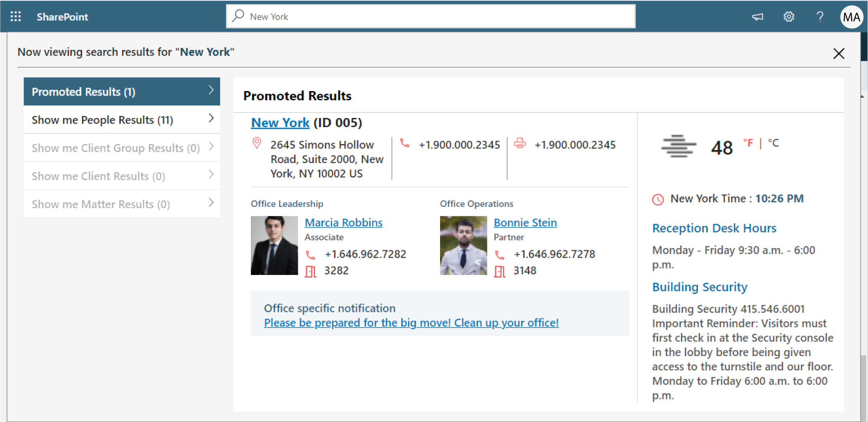Click the fax printer icon

[x=520, y=143]
